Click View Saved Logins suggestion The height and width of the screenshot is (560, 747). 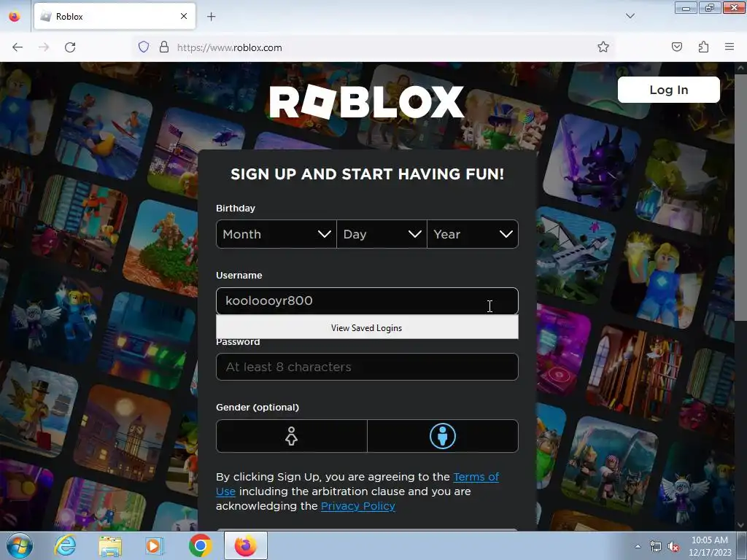pos(367,327)
